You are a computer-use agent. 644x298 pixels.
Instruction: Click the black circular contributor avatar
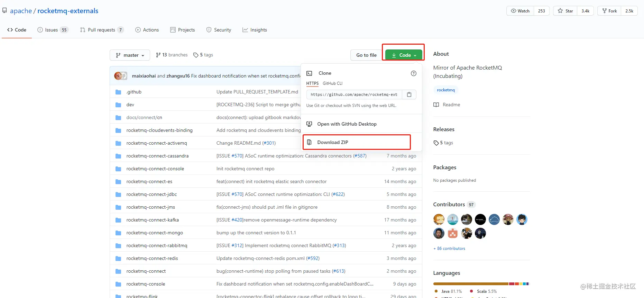coord(480,219)
